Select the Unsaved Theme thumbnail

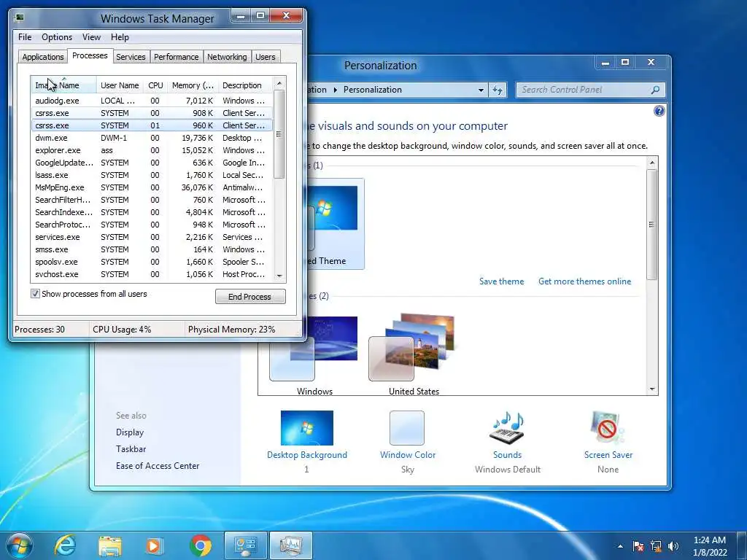336,224
